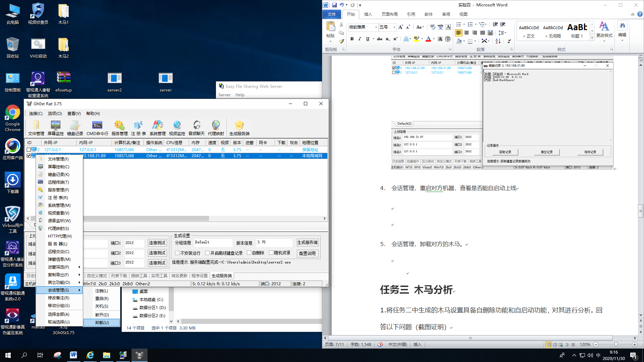Enable 不安装运行 checkbox

177,253
